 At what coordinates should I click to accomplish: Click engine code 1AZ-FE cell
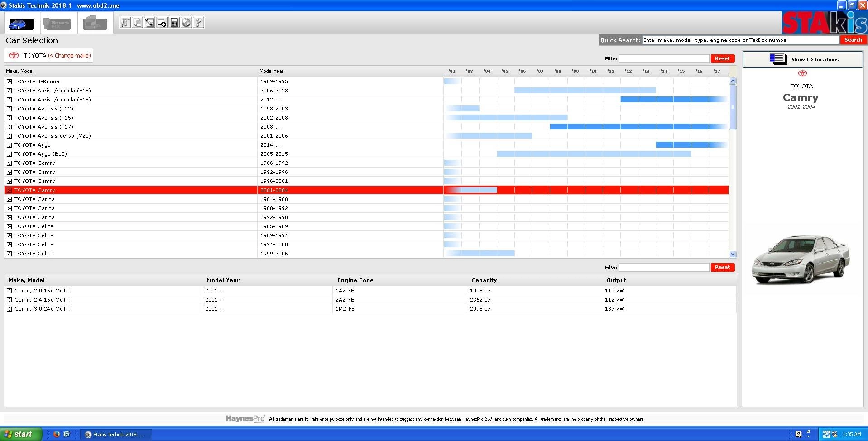[x=345, y=291]
